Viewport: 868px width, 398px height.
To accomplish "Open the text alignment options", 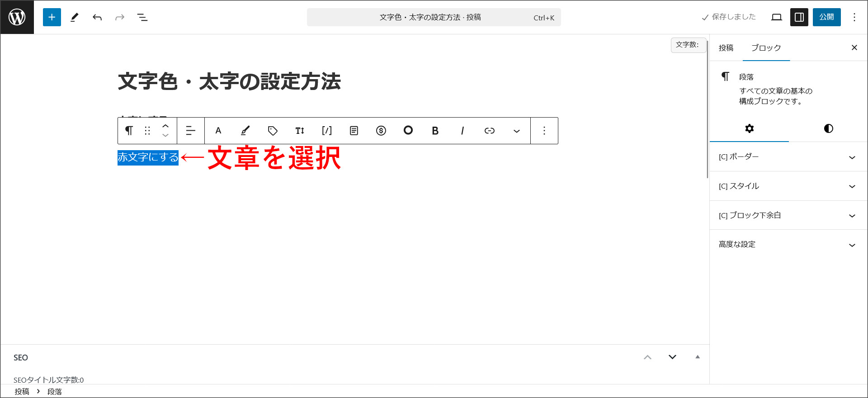I will click(x=191, y=131).
